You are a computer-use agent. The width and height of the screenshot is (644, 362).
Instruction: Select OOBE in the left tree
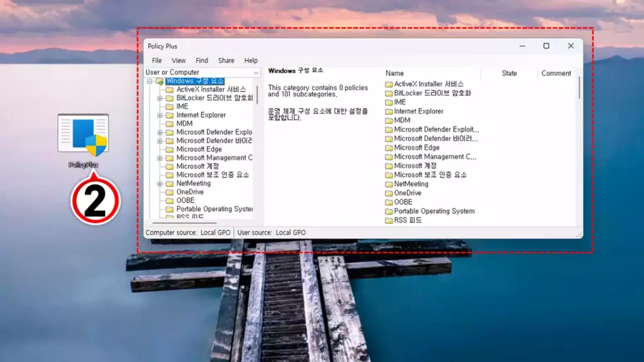pos(186,200)
